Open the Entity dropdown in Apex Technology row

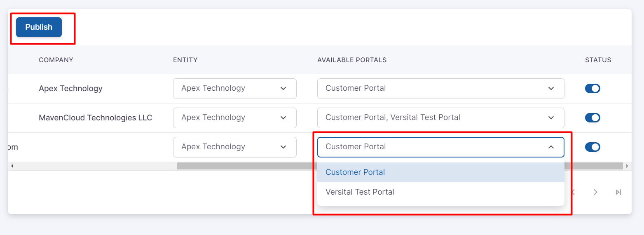pyautogui.click(x=234, y=89)
